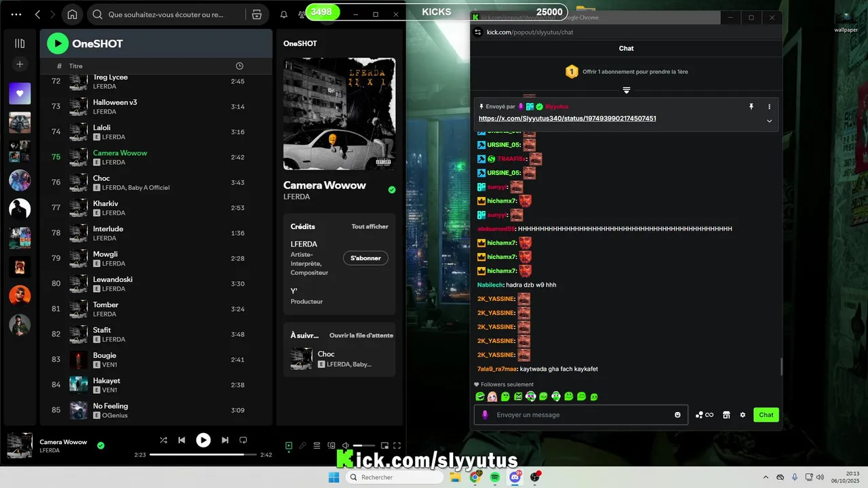The width and height of the screenshot is (868, 488).
Task: Select track 77 Kharkiv
Action: [156, 208]
